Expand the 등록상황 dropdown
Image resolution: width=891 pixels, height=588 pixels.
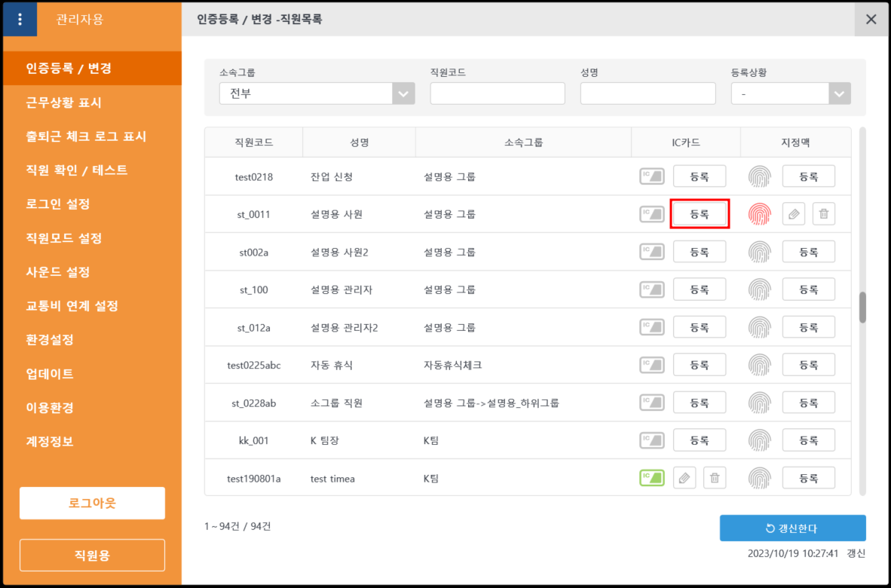791,93
